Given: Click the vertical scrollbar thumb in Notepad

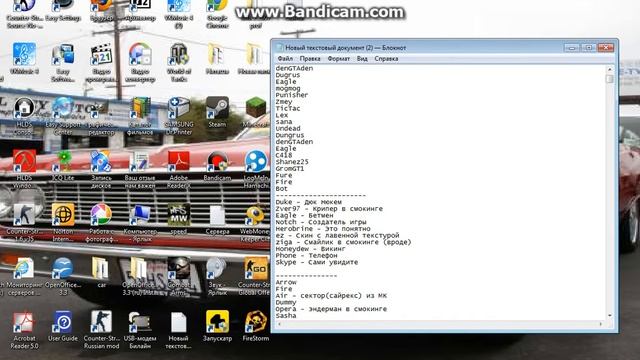Looking at the screenshot, I should pos(610,78).
